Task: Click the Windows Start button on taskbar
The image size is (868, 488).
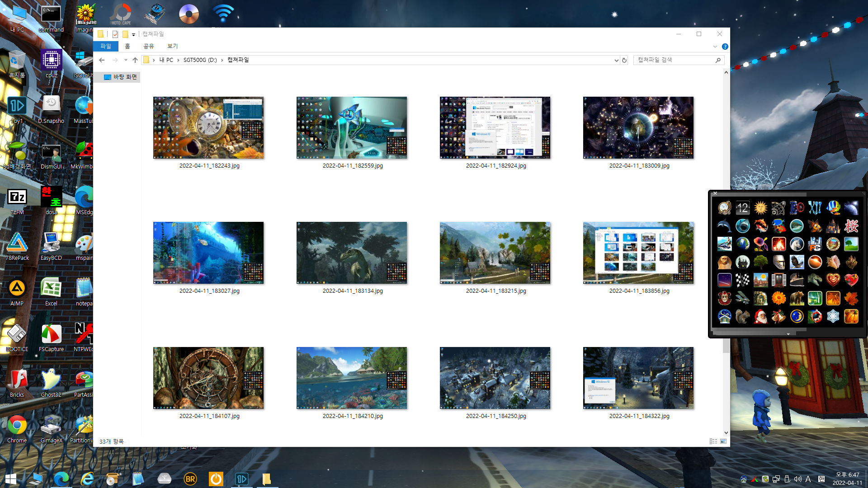Action: tap(11, 479)
